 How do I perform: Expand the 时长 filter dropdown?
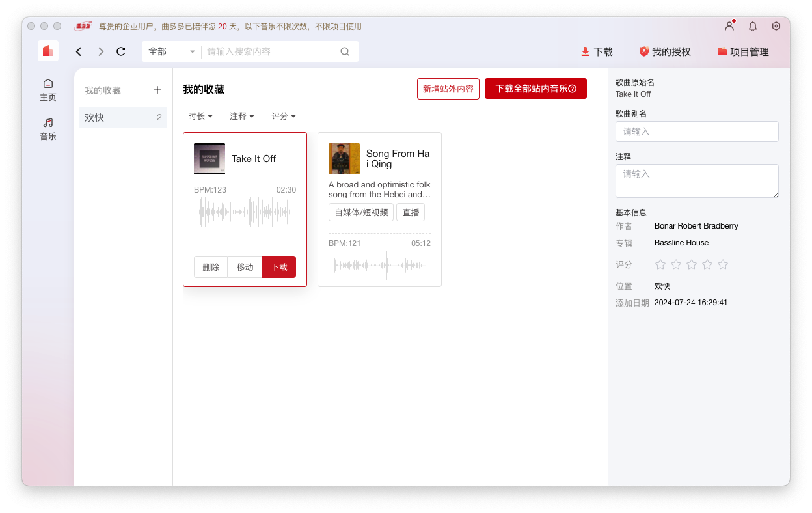pyautogui.click(x=200, y=116)
